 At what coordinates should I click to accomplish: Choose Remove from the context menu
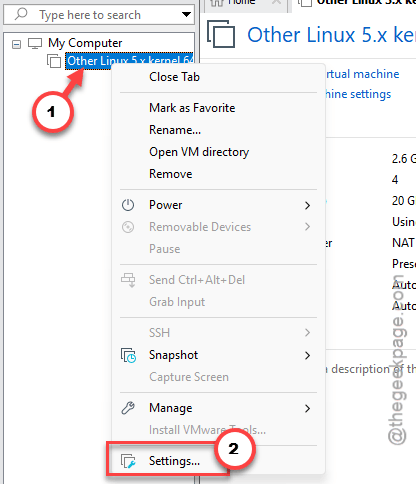coord(171,174)
